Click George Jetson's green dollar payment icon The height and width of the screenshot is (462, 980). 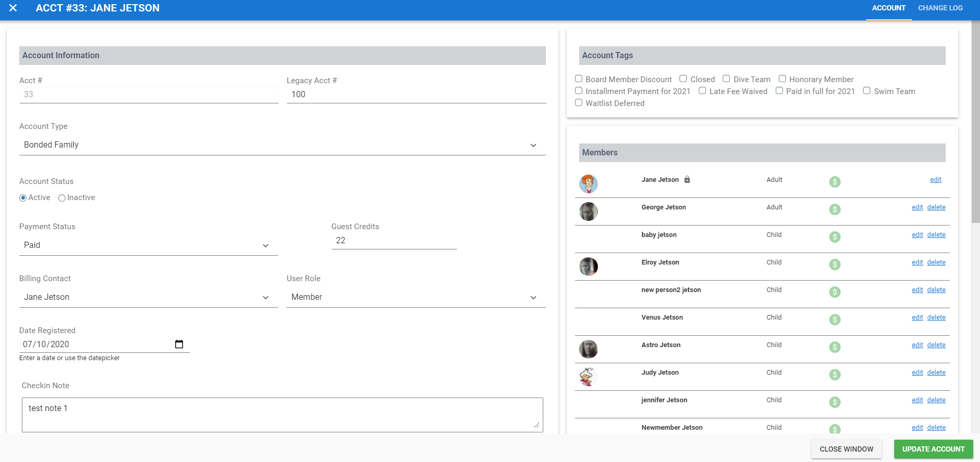tap(835, 209)
